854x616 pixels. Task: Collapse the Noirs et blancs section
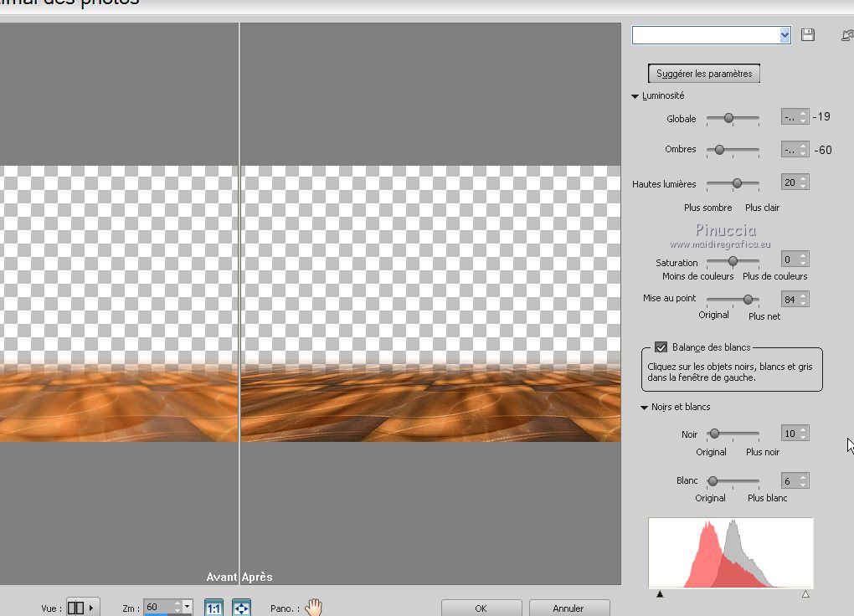tap(644, 408)
